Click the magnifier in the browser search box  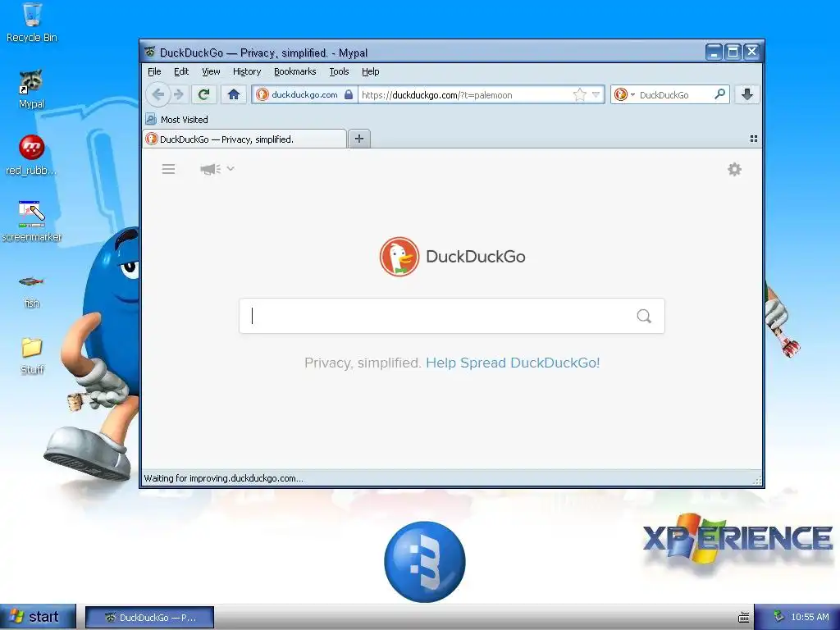tap(720, 94)
